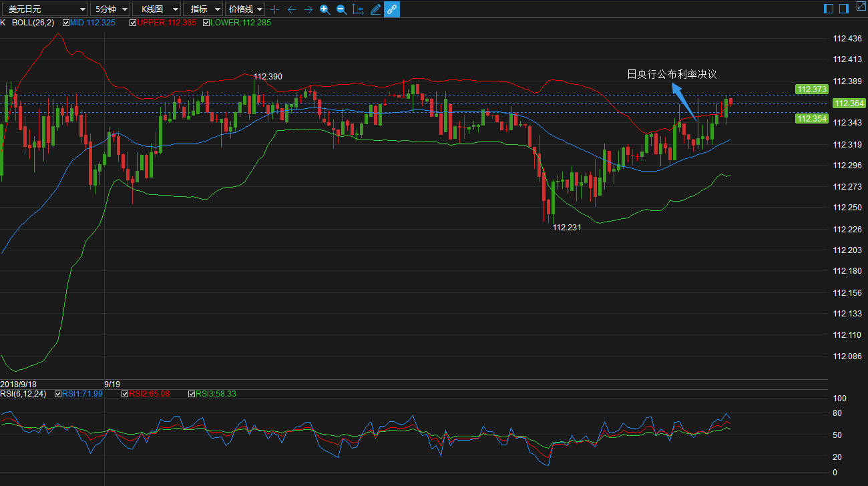Click the RSI3:58.33 value text
The height and width of the screenshot is (486, 868).
pos(216,394)
